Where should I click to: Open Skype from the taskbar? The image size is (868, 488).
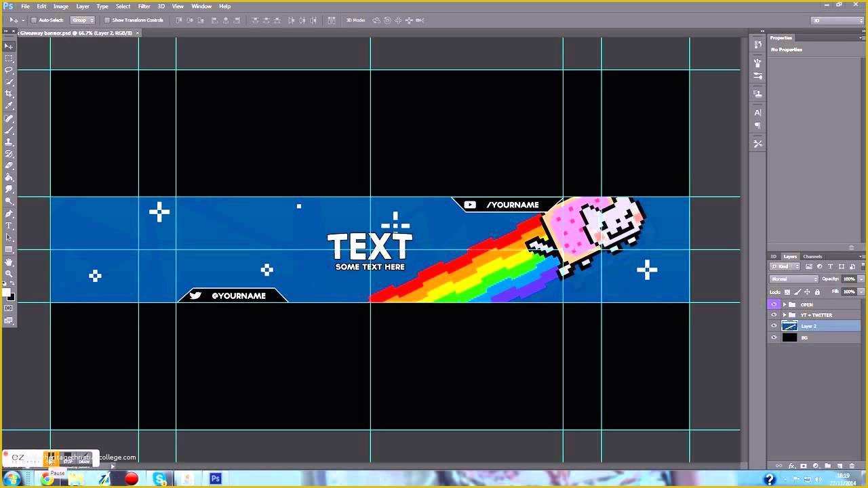[159, 479]
